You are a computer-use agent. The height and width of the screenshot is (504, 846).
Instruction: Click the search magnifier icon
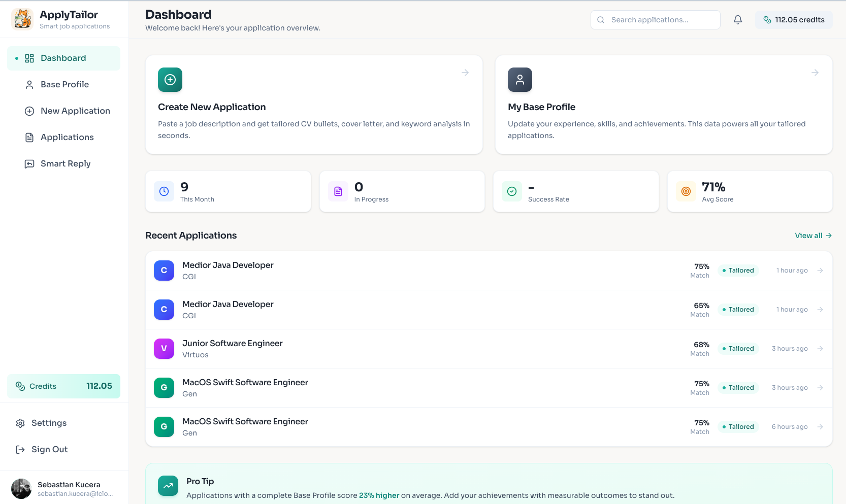click(x=600, y=20)
